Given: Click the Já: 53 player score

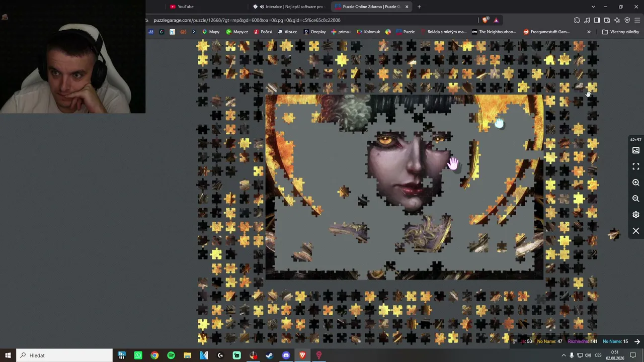Looking at the screenshot, I should [x=526, y=342].
